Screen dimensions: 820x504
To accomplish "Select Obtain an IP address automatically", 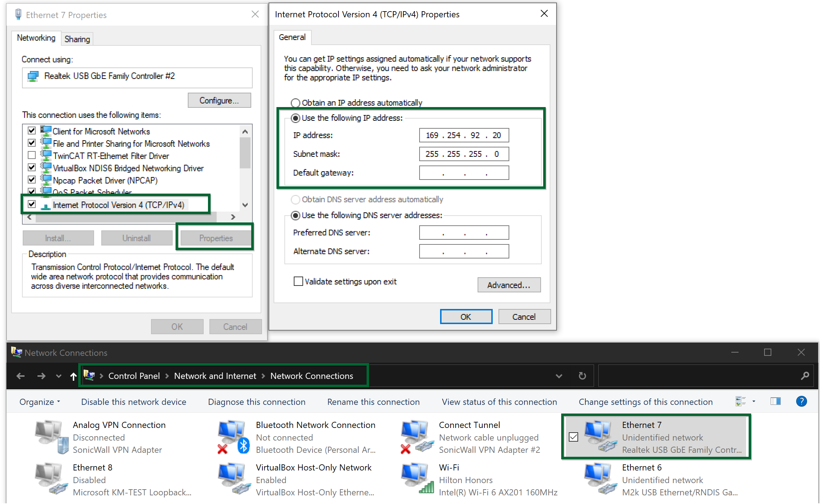I will [296, 103].
